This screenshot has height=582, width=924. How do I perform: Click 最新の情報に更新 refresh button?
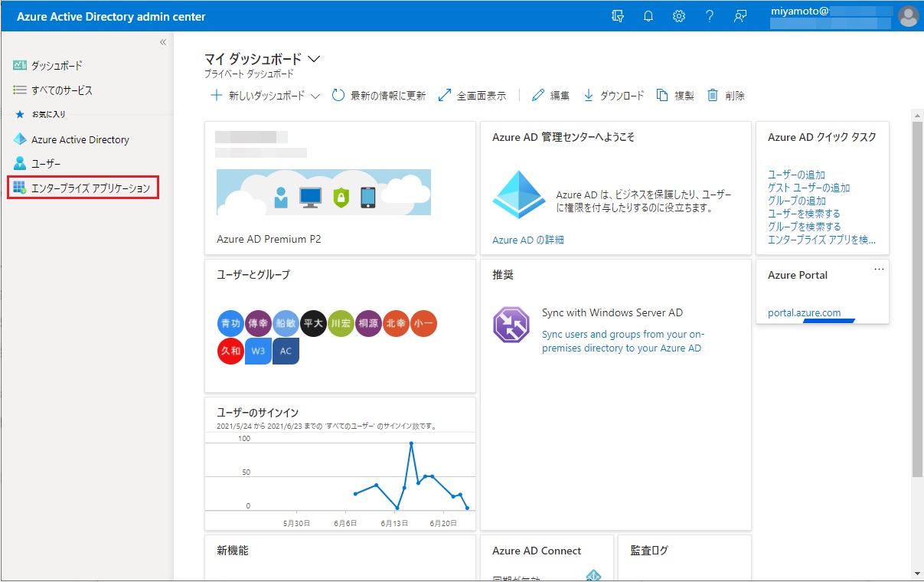(379, 96)
